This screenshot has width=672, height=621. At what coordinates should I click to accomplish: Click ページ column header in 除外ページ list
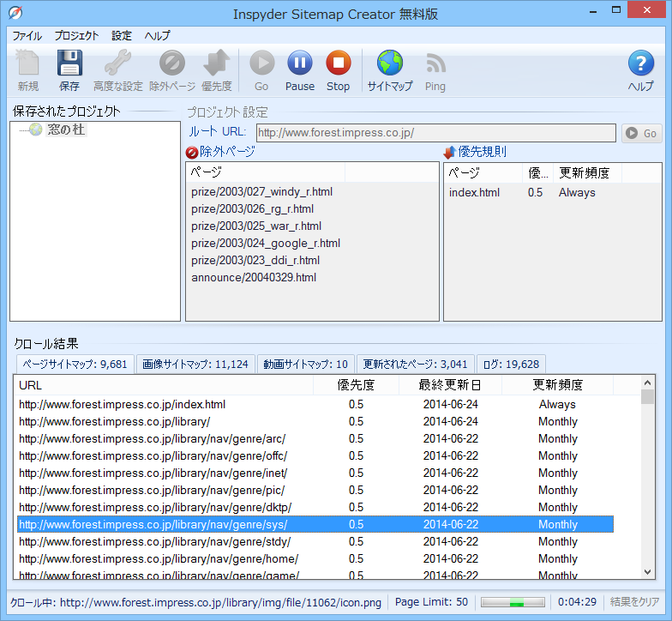coord(266,172)
